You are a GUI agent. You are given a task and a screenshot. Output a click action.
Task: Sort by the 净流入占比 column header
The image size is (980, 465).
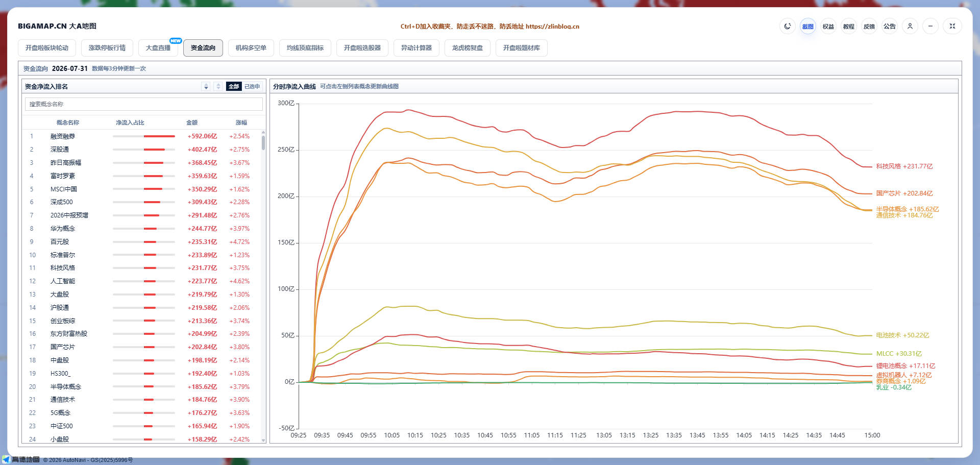tap(130, 123)
